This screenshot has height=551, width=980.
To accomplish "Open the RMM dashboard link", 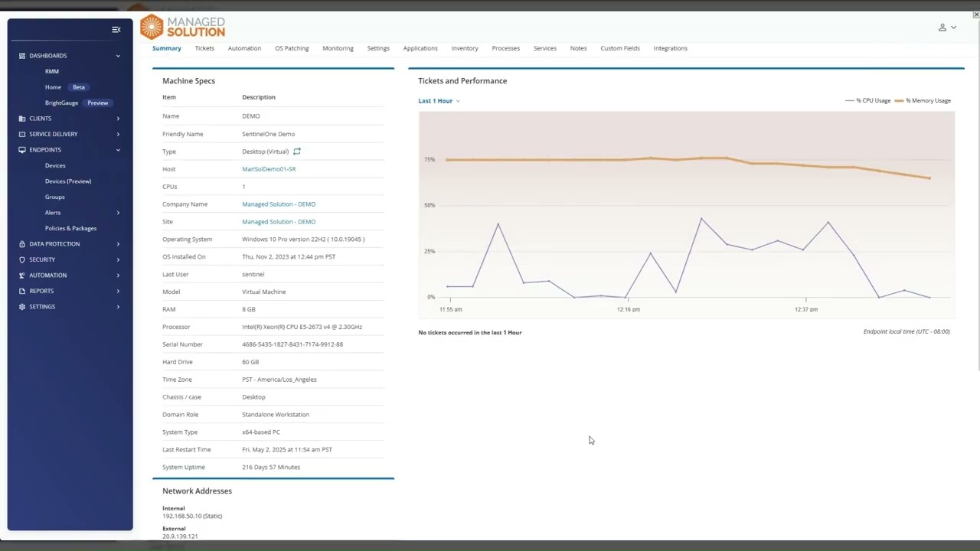I will click(51, 71).
